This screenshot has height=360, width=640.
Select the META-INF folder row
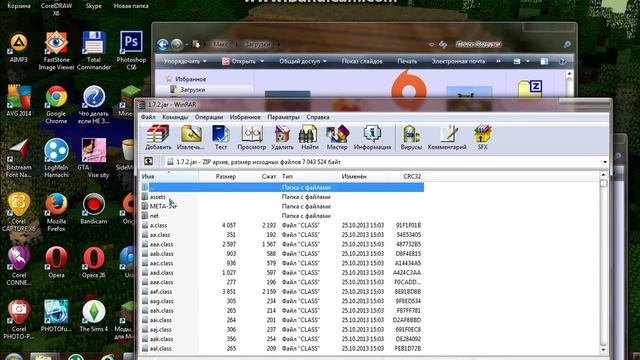tap(282, 206)
